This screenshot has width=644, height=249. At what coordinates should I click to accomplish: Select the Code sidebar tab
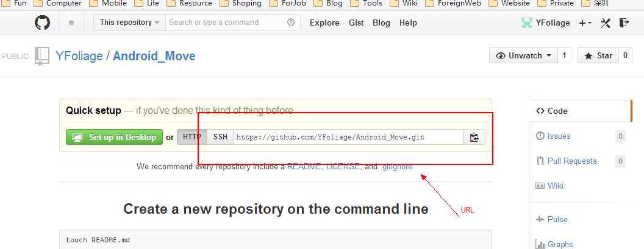pyautogui.click(x=581, y=111)
